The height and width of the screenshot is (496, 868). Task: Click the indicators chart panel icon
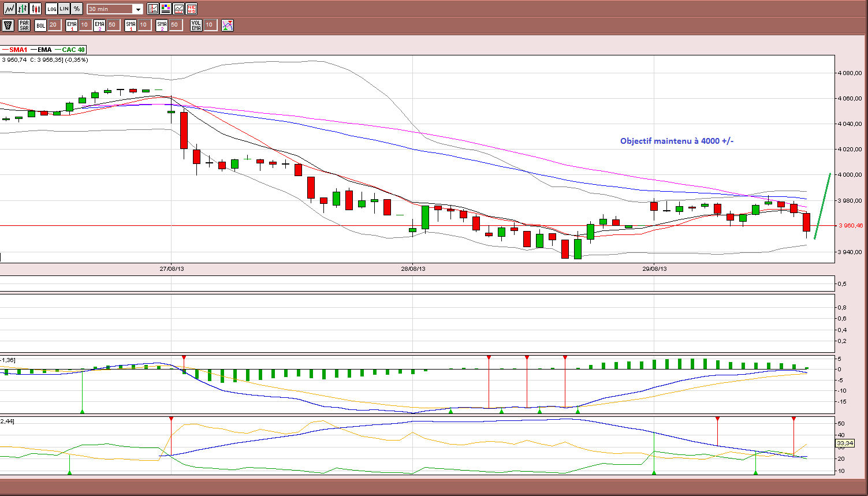pos(178,9)
